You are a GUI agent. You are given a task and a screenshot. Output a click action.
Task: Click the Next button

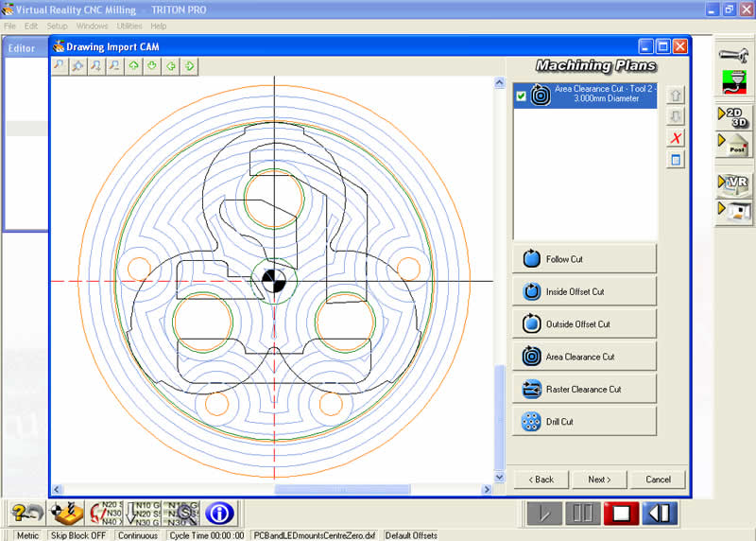[599, 480]
